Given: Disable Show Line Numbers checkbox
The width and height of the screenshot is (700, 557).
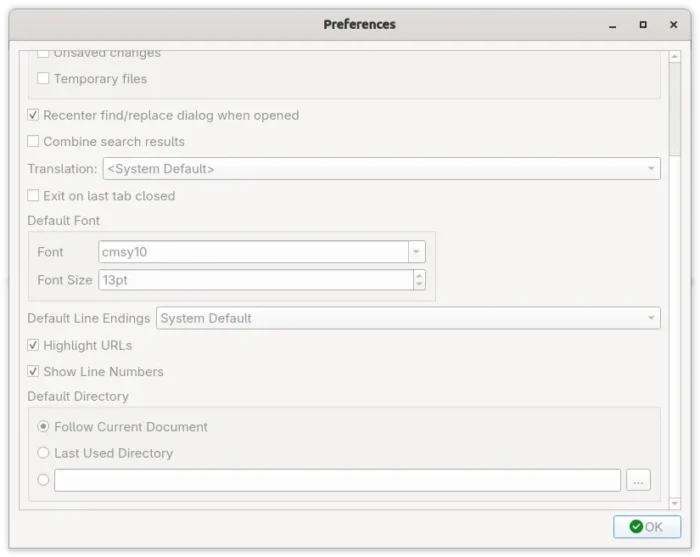Looking at the screenshot, I should pos(34,371).
